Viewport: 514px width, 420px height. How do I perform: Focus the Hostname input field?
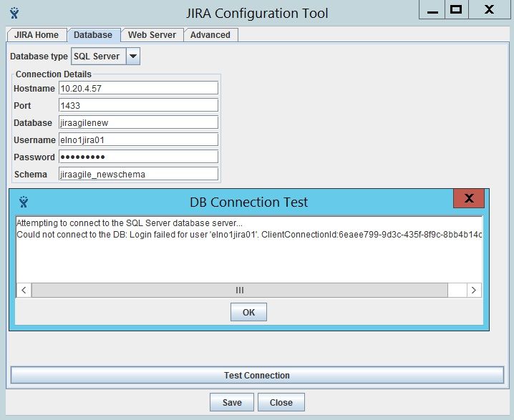pos(138,88)
